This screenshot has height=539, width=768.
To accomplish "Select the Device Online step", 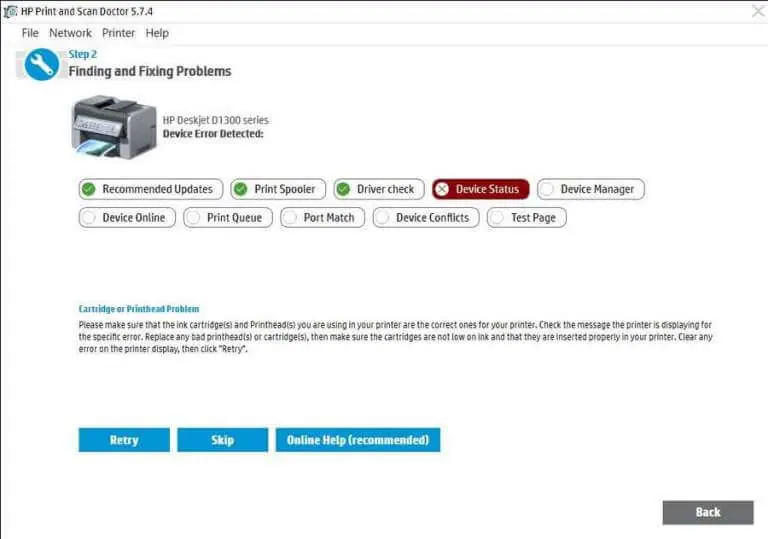I will [x=127, y=218].
